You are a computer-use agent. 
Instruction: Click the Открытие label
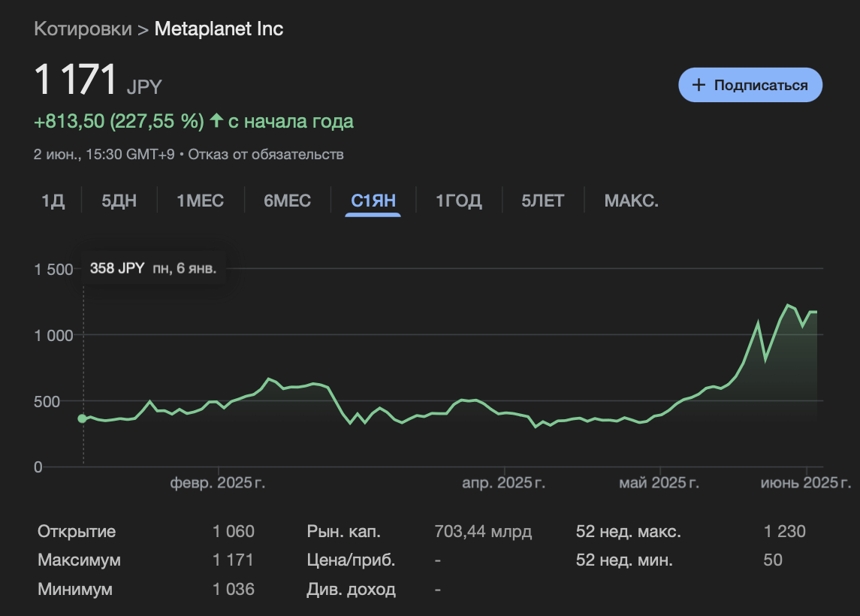[x=77, y=531]
